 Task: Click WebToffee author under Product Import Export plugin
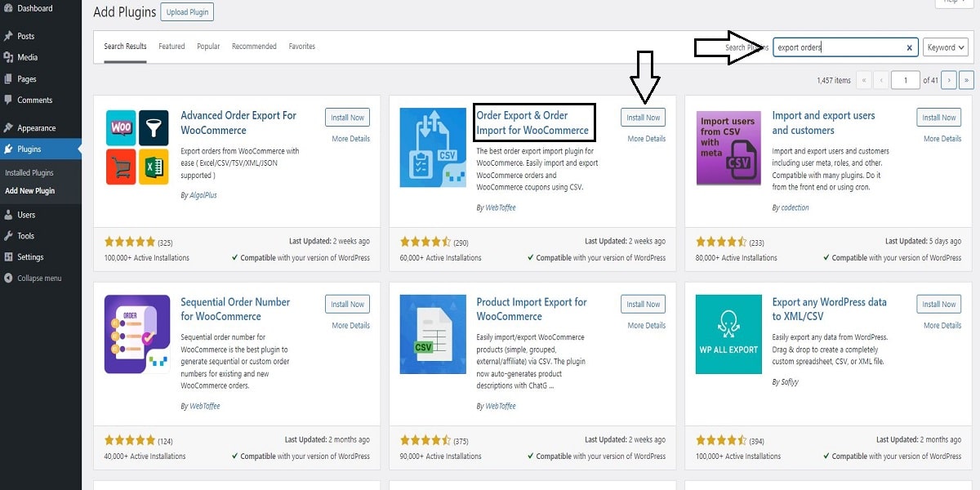coord(500,406)
